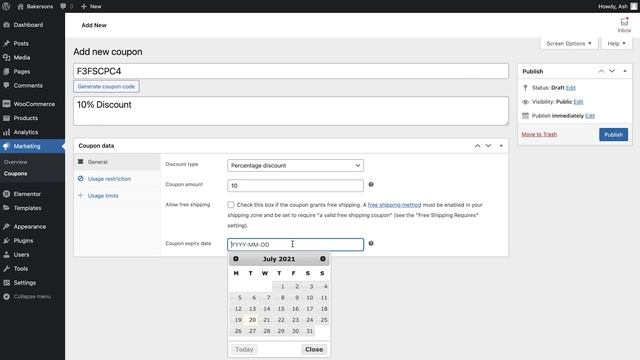
Task: Select the General coupon tab
Action: click(117, 162)
